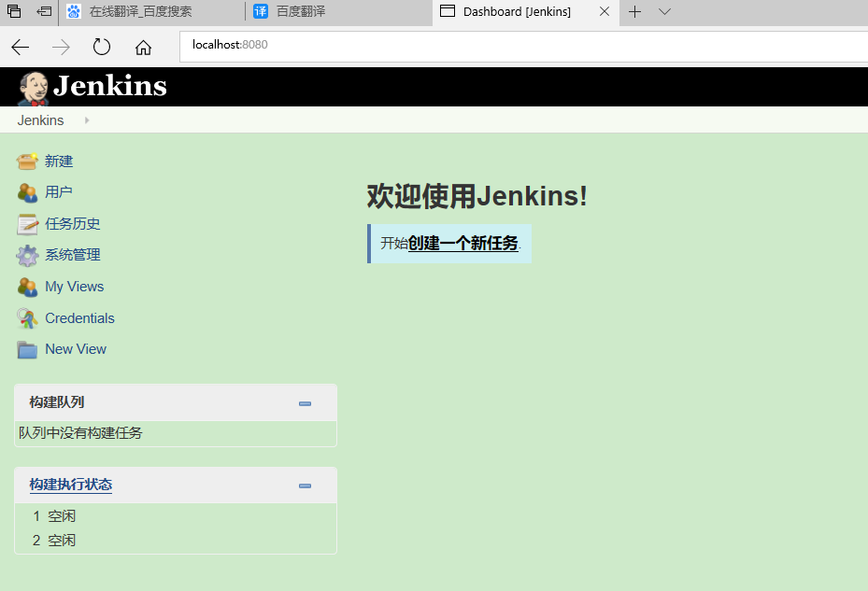
Task: Open the 新建 link
Action: click(59, 161)
